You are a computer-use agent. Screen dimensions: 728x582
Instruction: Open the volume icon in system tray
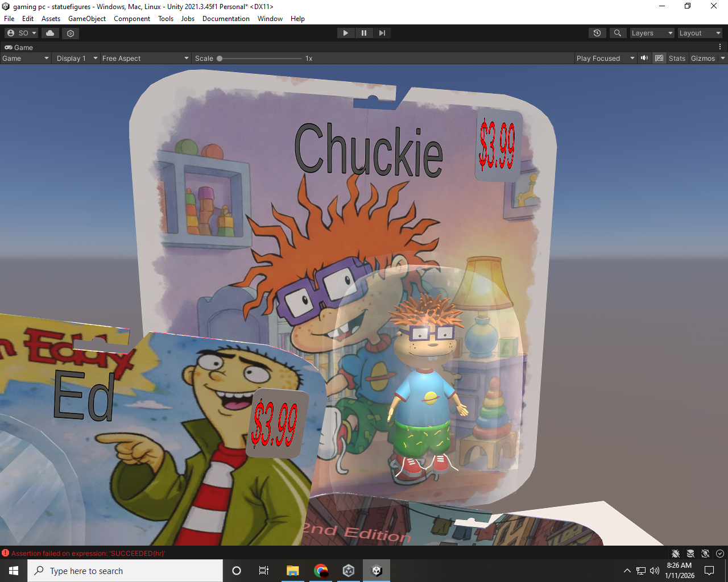click(x=655, y=571)
